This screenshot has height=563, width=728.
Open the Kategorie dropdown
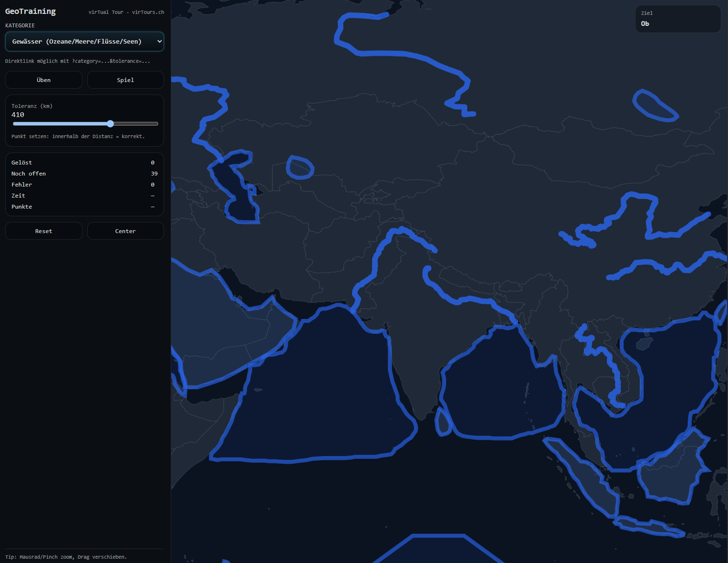(84, 42)
